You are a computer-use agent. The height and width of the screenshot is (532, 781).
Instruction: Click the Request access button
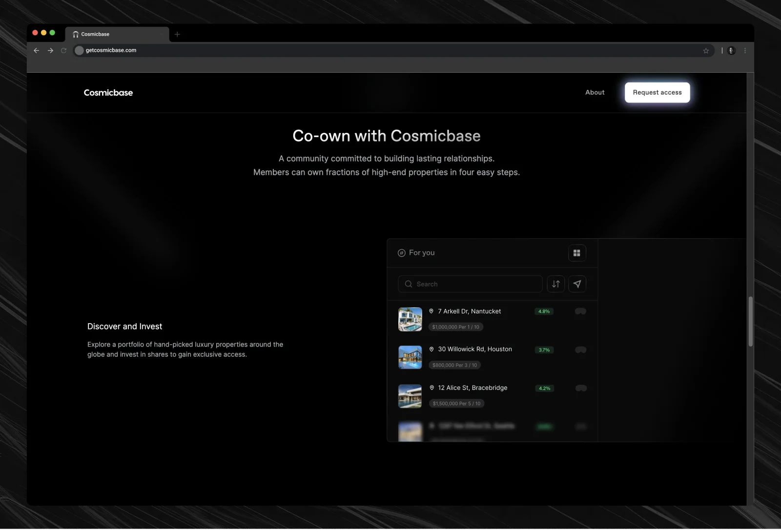(x=657, y=92)
